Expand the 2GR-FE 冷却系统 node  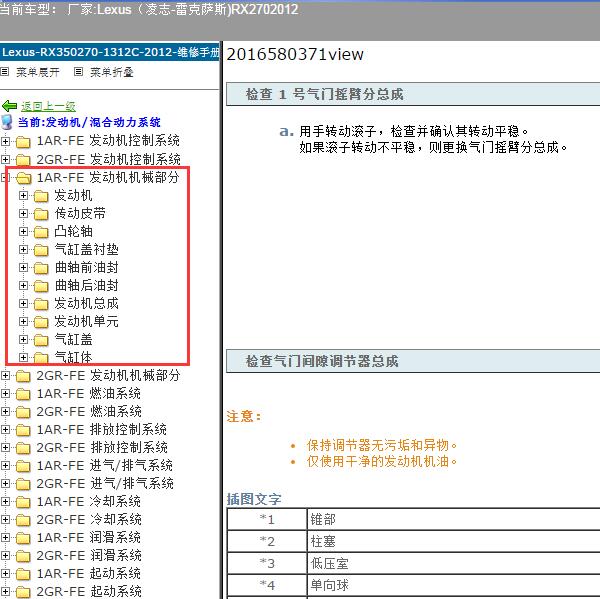click(x=5, y=519)
